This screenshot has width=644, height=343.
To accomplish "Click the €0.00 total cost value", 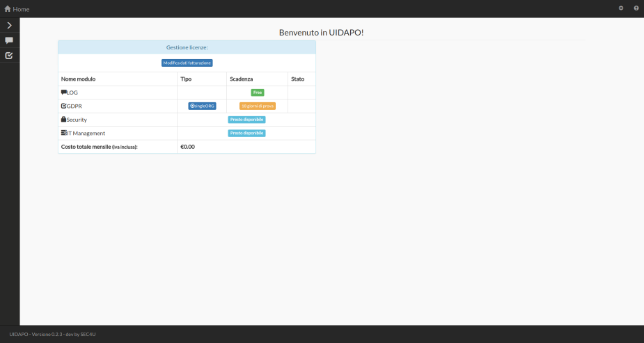I will (x=188, y=147).
